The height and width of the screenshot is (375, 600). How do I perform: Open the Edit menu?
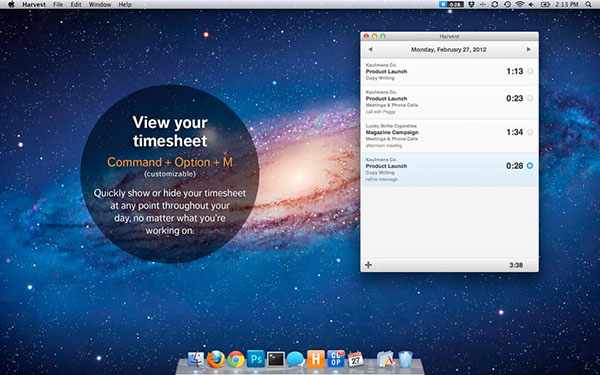point(76,5)
